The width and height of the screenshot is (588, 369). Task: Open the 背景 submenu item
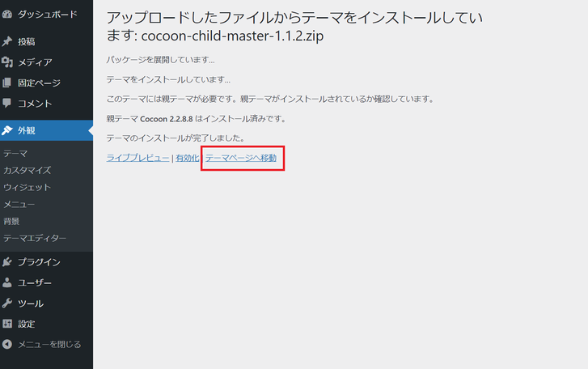click(x=11, y=221)
